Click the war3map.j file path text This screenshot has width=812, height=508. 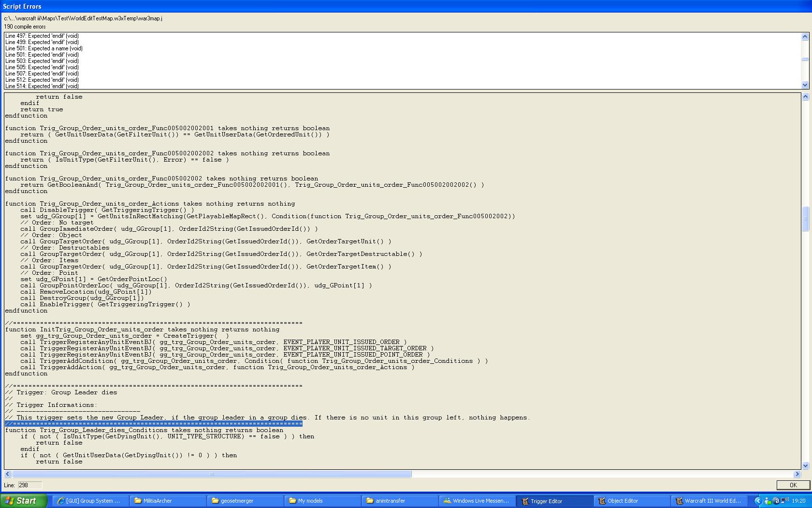[x=83, y=18]
